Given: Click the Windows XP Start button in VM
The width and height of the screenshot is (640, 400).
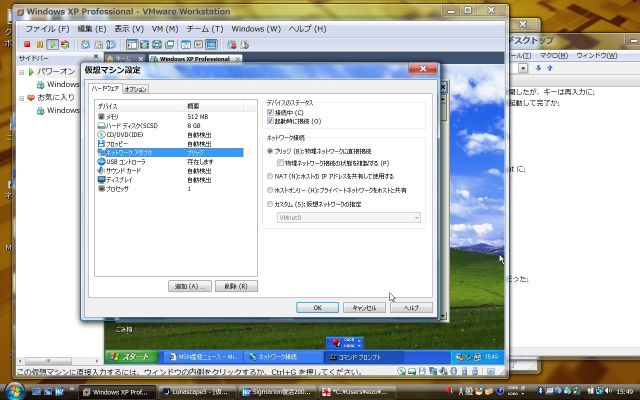Looking at the screenshot, I should [x=131, y=357].
